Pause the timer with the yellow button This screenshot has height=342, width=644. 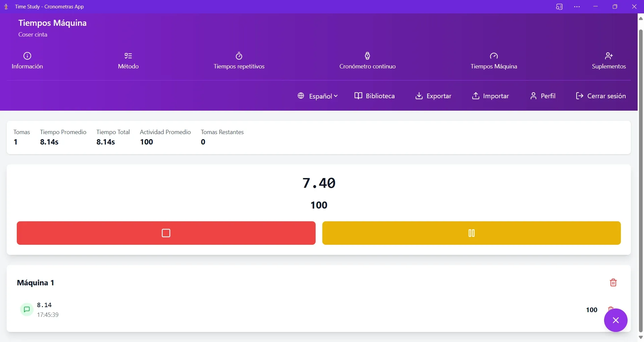(471, 233)
